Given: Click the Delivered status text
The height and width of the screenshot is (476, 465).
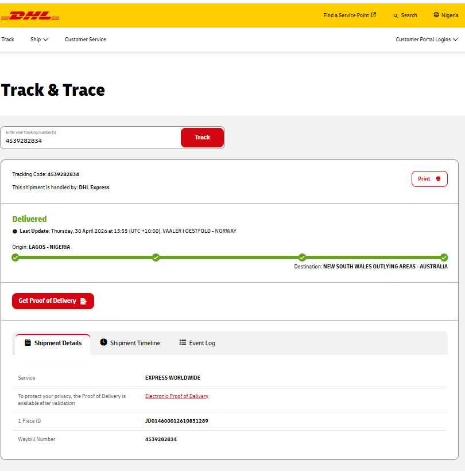Looking at the screenshot, I should [29, 219].
